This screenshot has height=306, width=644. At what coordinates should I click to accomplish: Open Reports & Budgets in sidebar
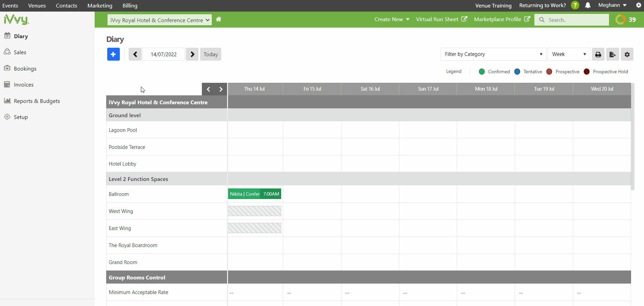tap(37, 101)
